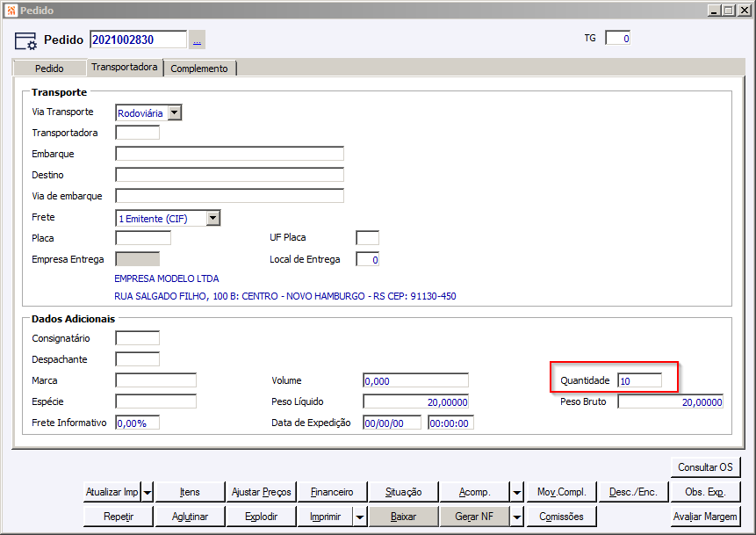Click the Comissões button
This screenshot has width=756, height=535.
point(562,517)
